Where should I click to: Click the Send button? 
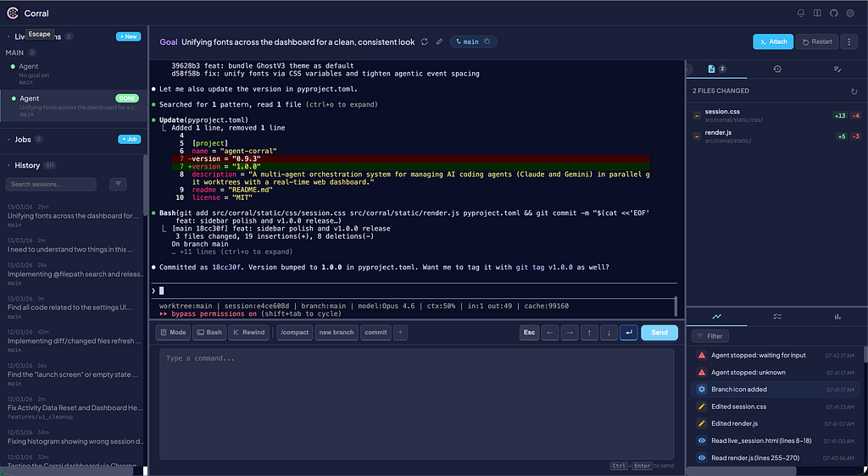click(659, 332)
